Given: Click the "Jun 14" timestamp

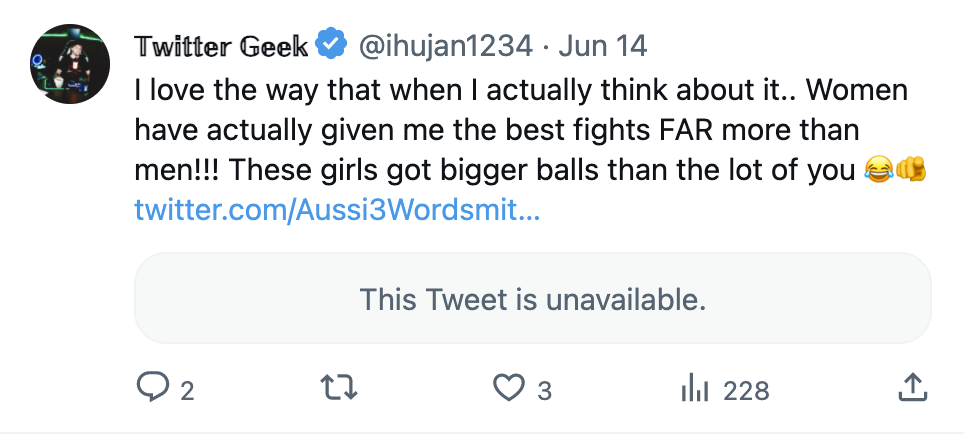Looking at the screenshot, I should (603, 46).
